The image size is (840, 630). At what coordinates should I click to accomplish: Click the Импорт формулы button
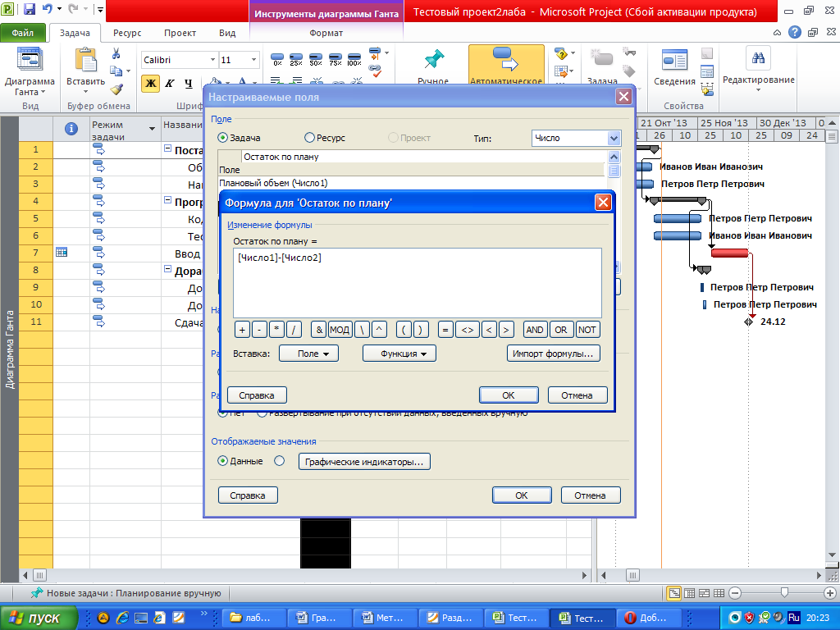[x=553, y=354]
